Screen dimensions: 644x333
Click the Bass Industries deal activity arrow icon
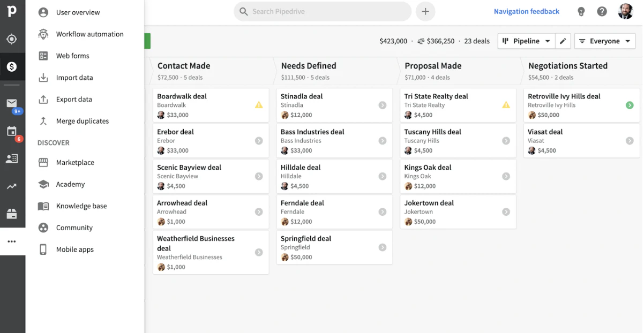tap(383, 141)
